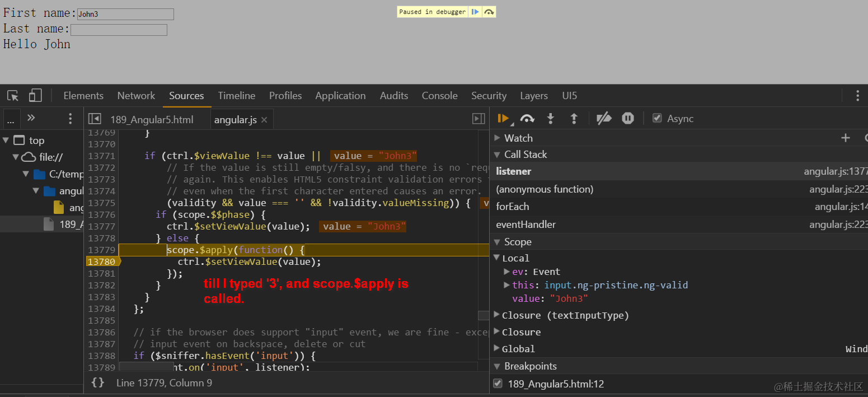Go to the Audits tab
The width and height of the screenshot is (868, 397).
coord(394,96)
